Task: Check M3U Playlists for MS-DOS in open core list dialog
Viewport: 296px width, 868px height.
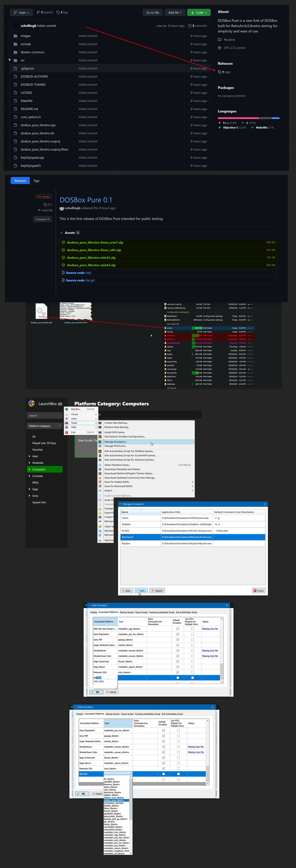Action: (x=178, y=774)
